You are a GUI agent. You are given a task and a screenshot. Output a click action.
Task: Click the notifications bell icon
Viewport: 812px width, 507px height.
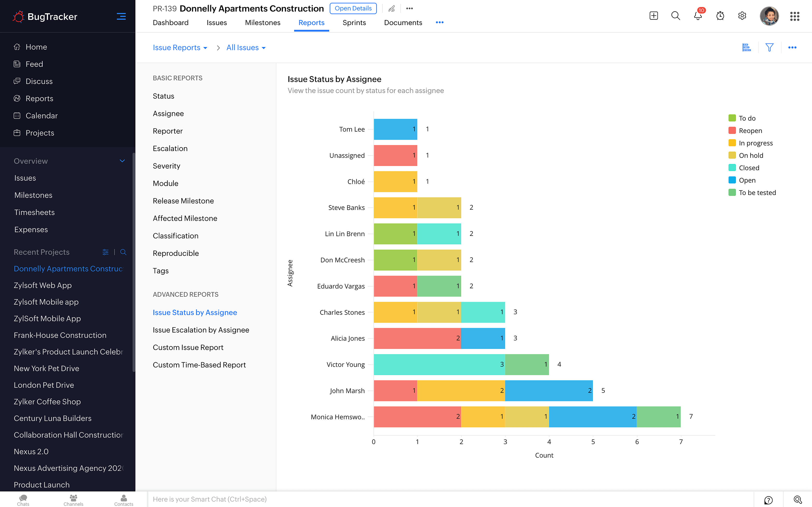tap(698, 16)
